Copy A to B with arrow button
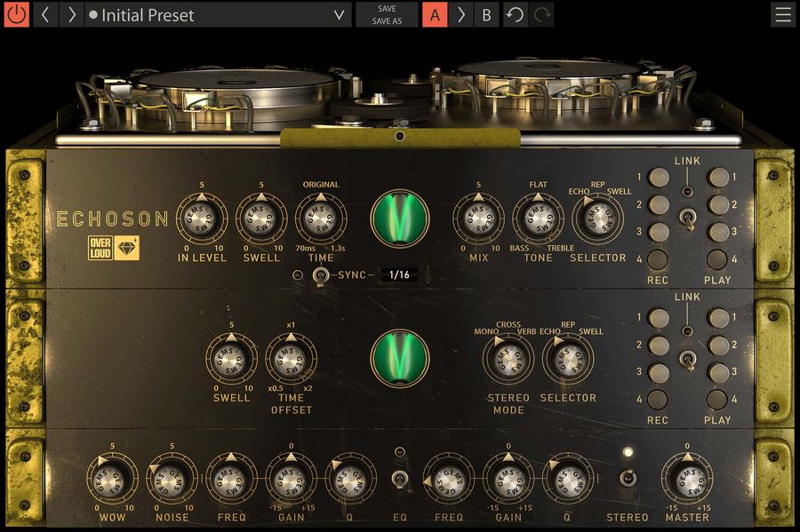800x532 pixels. pyautogui.click(x=461, y=15)
